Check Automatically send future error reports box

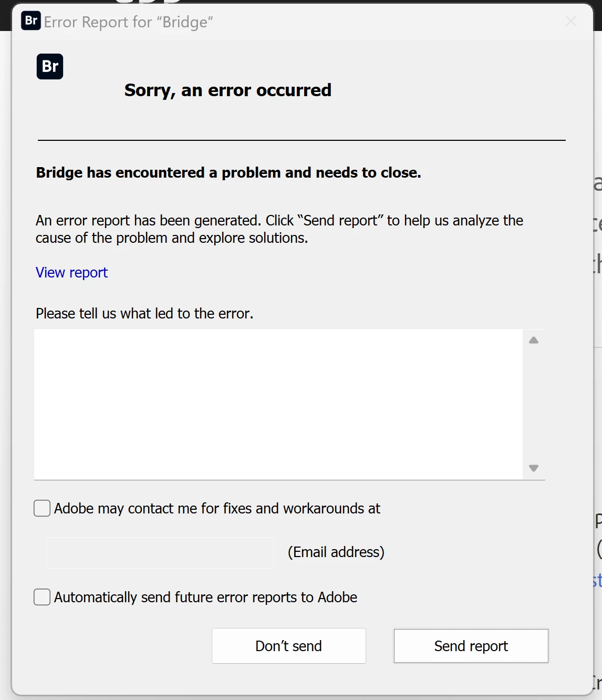click(x=42, y=597)
